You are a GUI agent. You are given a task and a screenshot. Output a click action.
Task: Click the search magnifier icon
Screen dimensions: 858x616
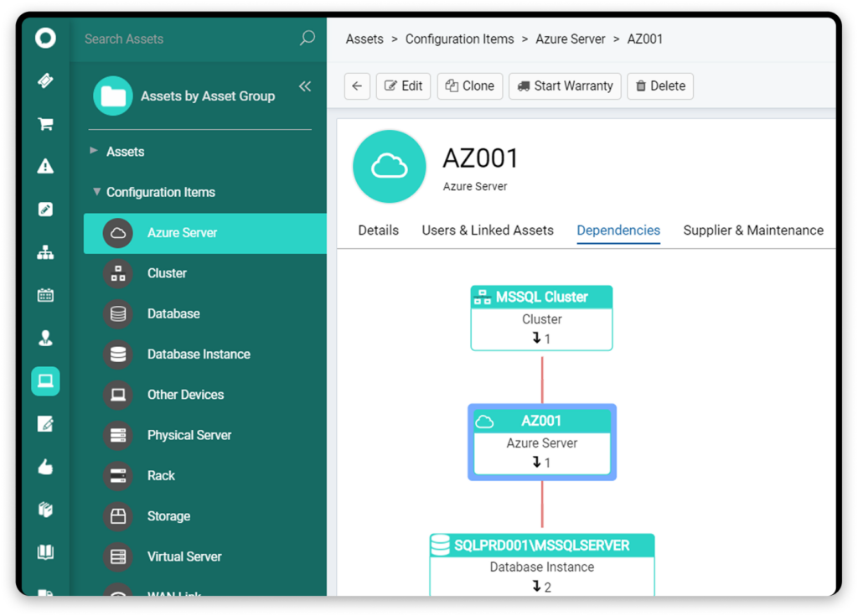coord(308,39)
